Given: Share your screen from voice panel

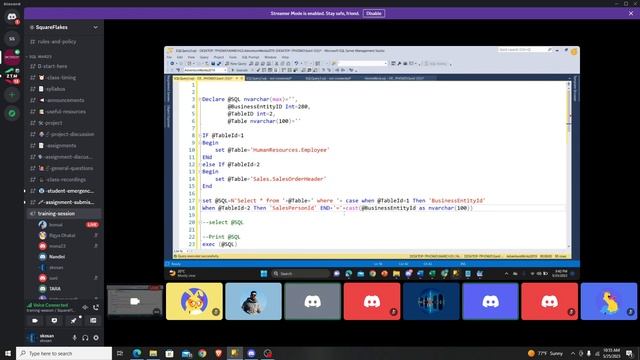Looking at the screenshot, I should tap(54, 321).
